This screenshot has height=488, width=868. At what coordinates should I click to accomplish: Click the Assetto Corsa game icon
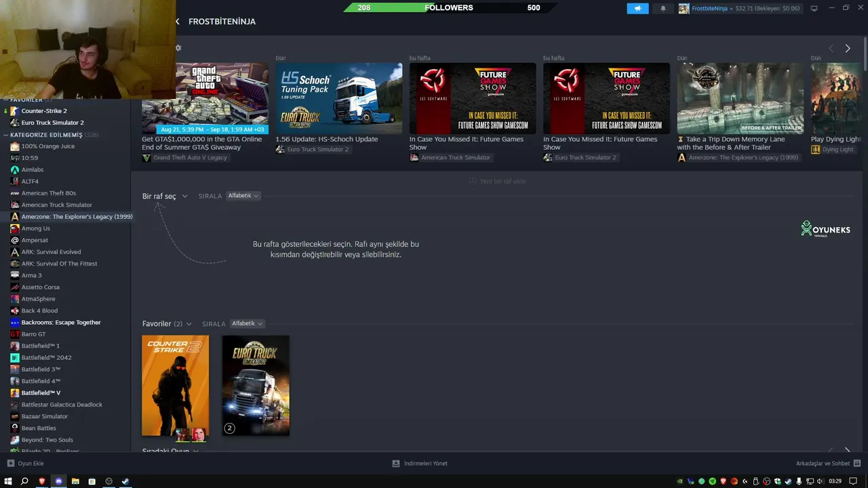tap(14, 287)
